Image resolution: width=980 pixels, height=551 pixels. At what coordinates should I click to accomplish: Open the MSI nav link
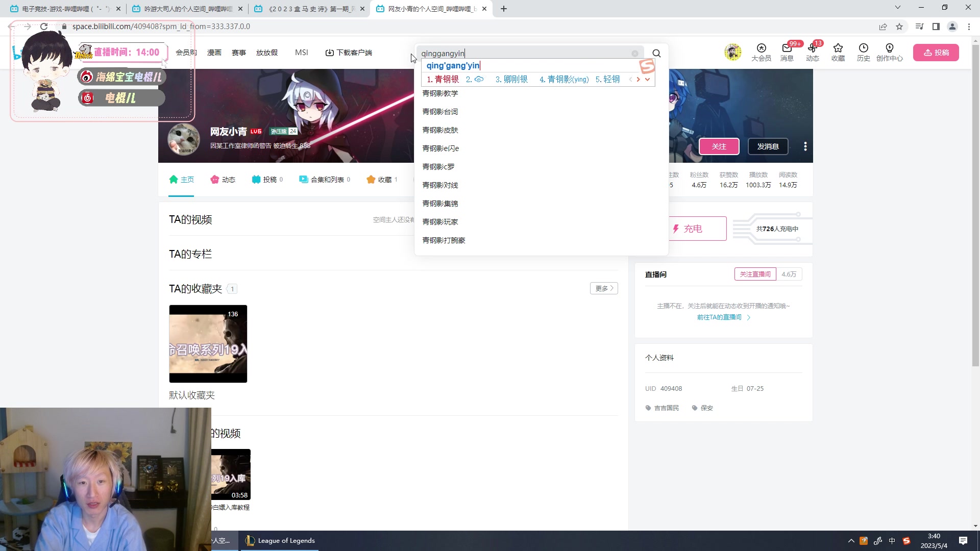[x=302, y=53]
